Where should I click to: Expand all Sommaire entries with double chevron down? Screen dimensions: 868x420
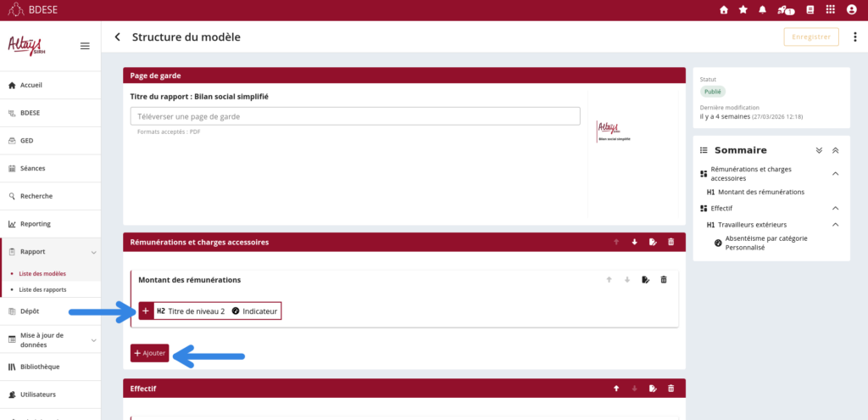click(x=819, y=150)
